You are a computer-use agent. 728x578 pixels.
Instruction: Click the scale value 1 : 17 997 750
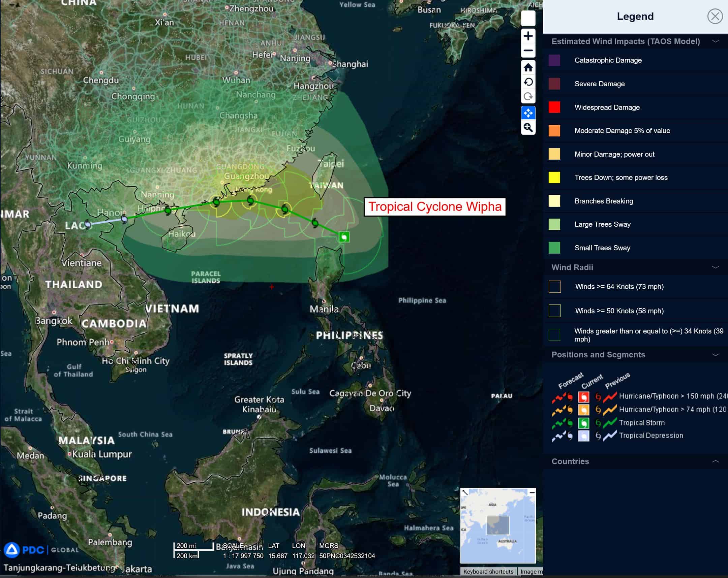point(243,556)
